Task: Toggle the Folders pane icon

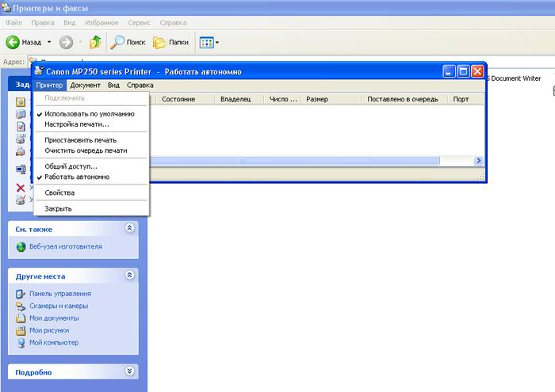Action: point(159,42)
